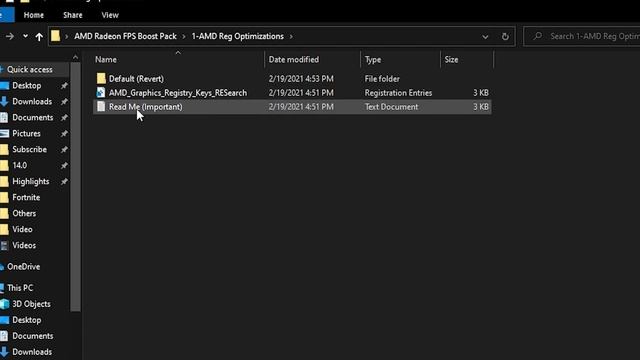
Task: Click the Search 1-AMD Reg Optimizations field
Action: (584, 36)
